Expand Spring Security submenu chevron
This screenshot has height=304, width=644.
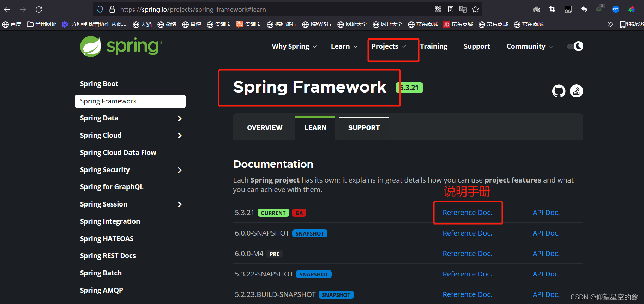pyautogui.click(x=180, y=170)
